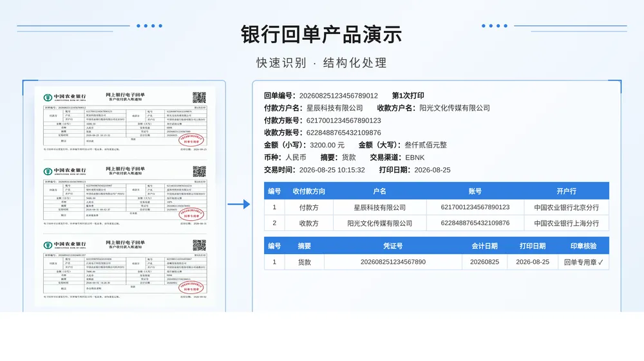This screenshot has width=644, height=361.
Task: Click the 付款方户名 value 星辰科技有限公司
Action: tap(335, 108)
